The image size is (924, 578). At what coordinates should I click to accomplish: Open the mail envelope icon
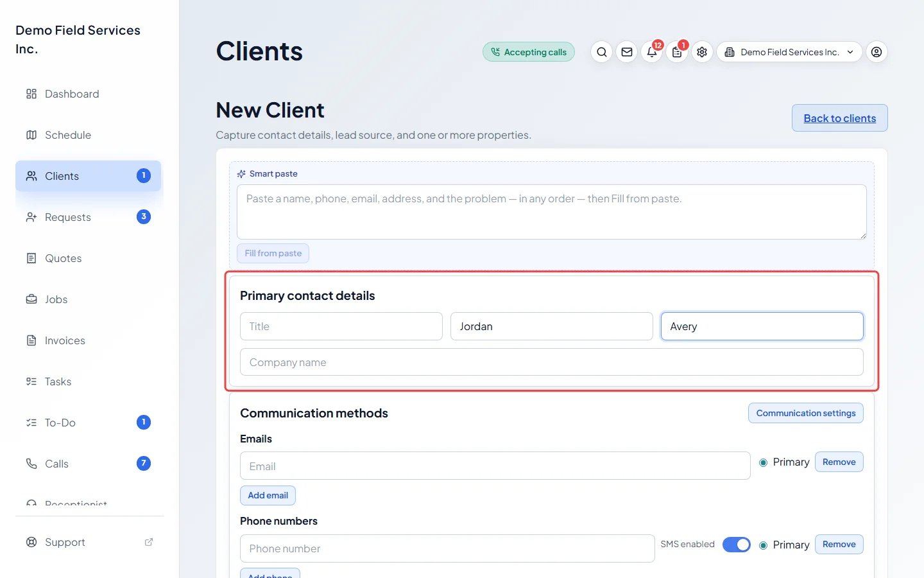[x=627, y=52]
